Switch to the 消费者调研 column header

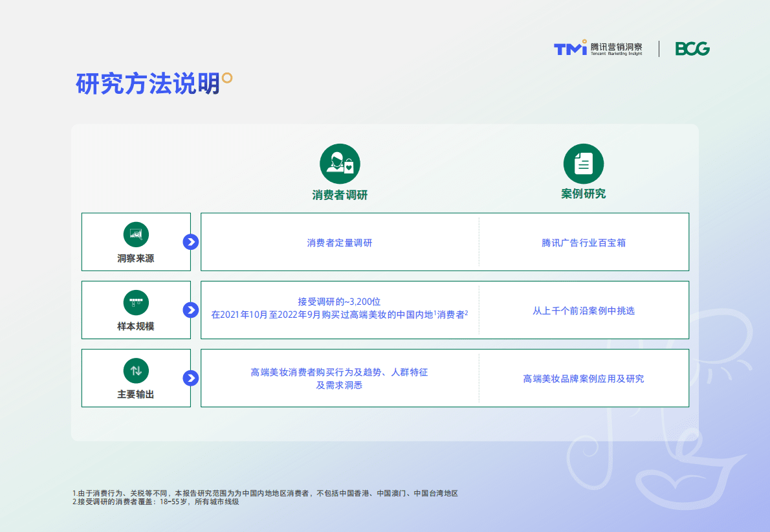[x=338, y=193]
